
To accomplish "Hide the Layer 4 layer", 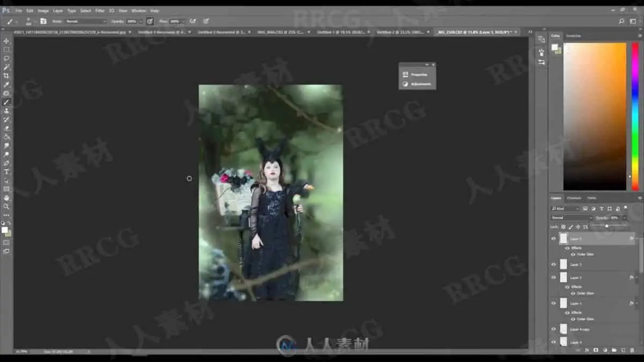I will pyautogui.click(x=553, y=342).
